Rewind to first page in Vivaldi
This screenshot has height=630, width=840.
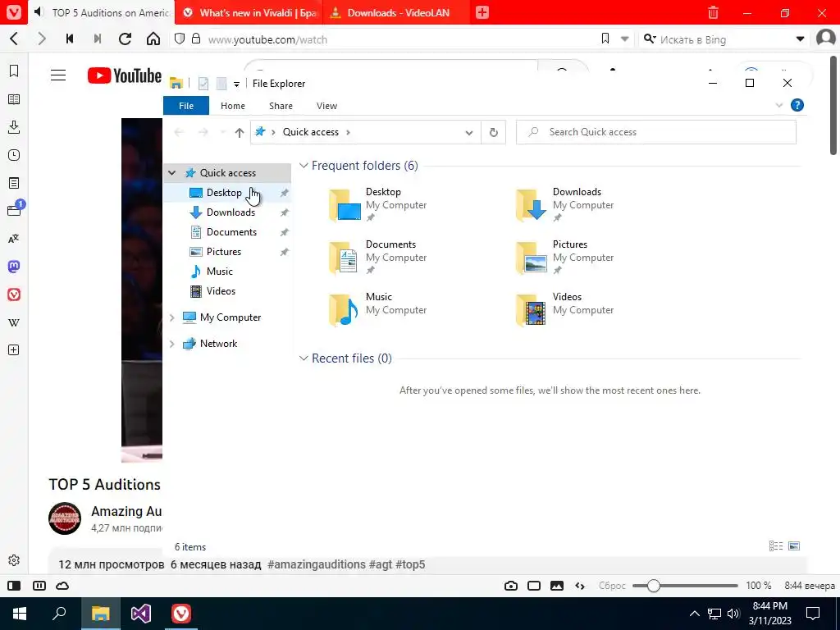click(69, 39)
